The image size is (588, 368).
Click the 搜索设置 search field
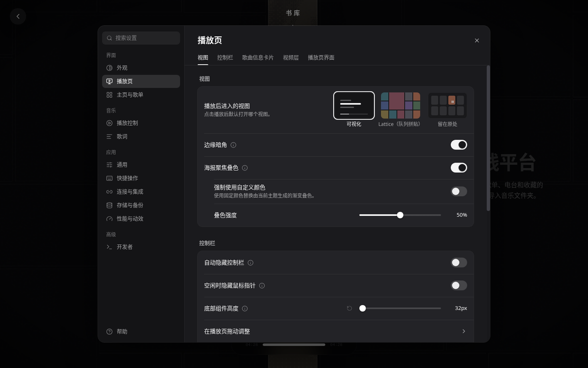click(x=141, y=38)
